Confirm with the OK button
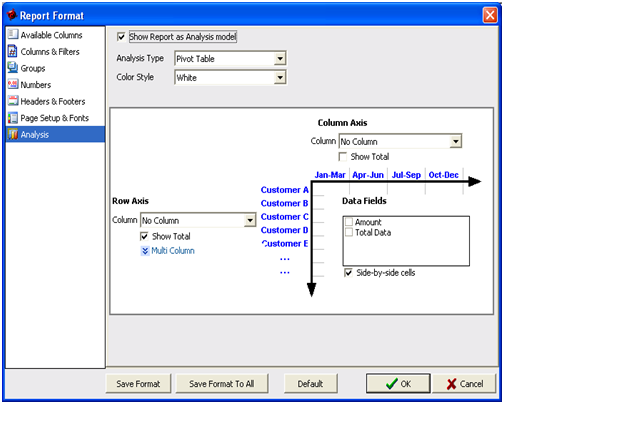The width and height of the screenshot is (635, 442). pyautogui.click(x=398, y=384)
